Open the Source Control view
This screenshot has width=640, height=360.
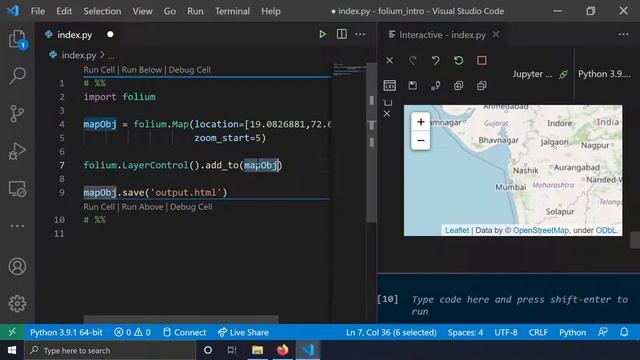[17, 113]
